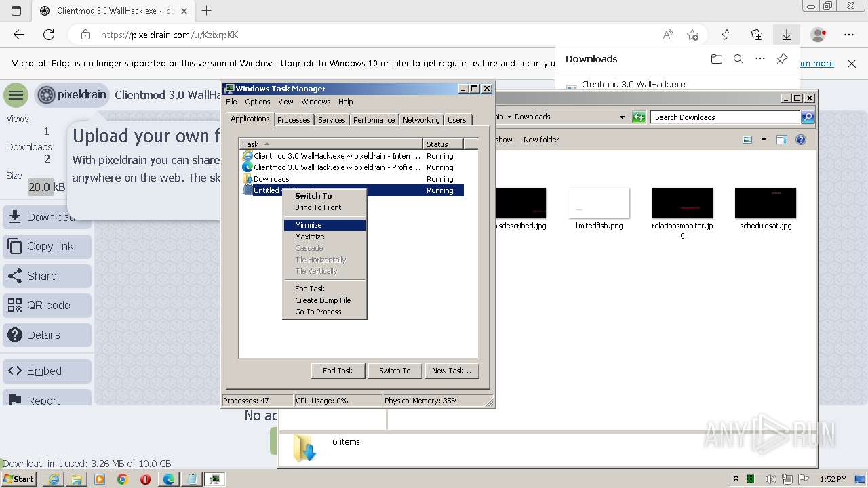Close the Clientmod 3.0 WallHack tab
The width and height of the screenshot is (868, 488).
click(x=184, y=11)
